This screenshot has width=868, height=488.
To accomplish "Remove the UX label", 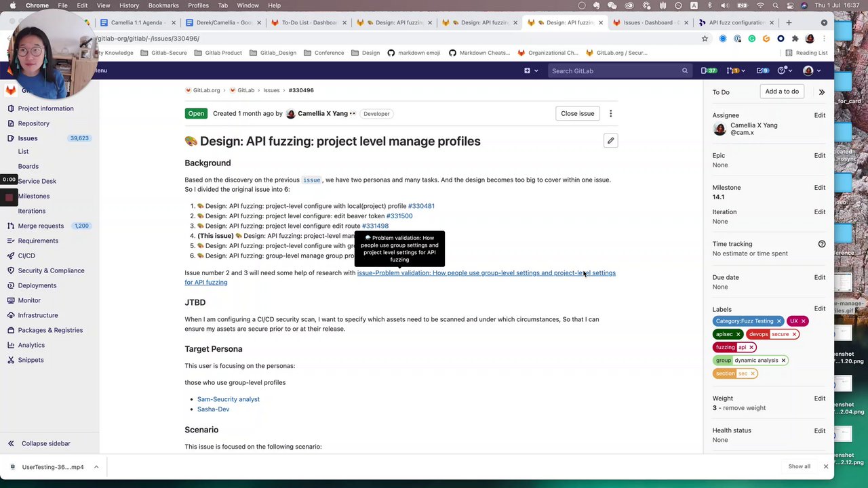I will coord(803,321).
